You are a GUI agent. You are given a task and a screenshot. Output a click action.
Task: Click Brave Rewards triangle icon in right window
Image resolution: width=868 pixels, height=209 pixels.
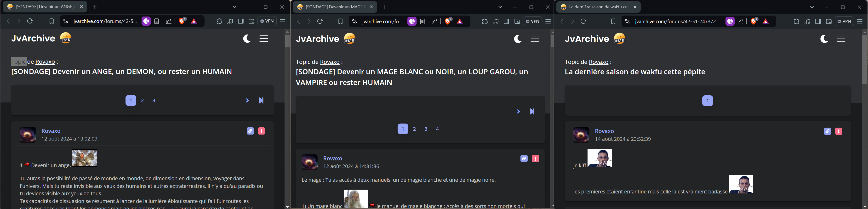tap(766, 21)
